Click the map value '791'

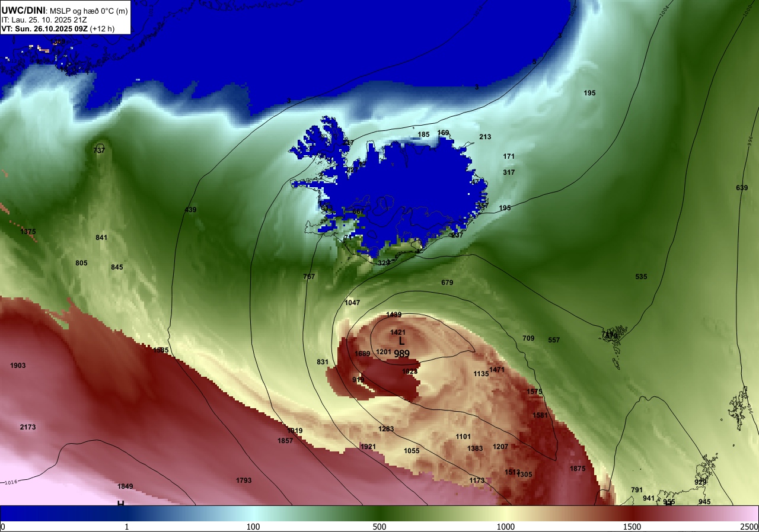pyautogui.click(x=637, y=490)
